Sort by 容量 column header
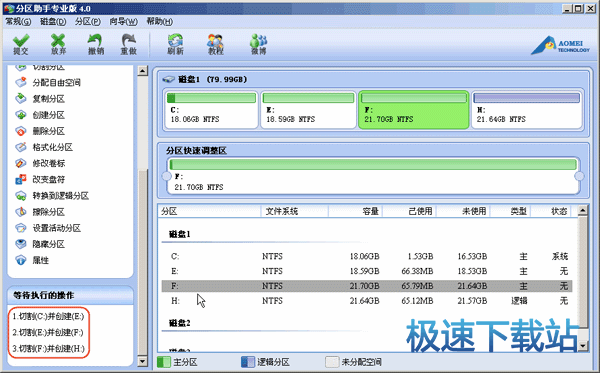The image size is (600, 373). point(355,211)
